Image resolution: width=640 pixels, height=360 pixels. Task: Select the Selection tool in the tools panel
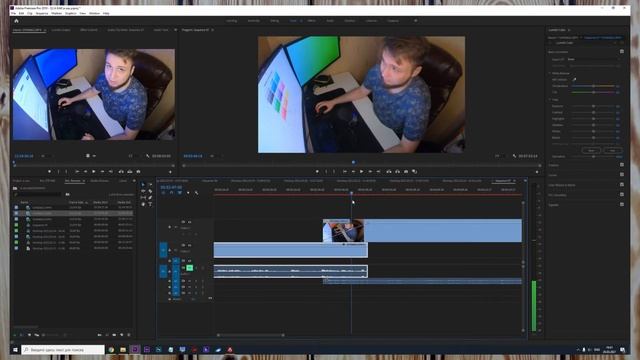point(143,185)
